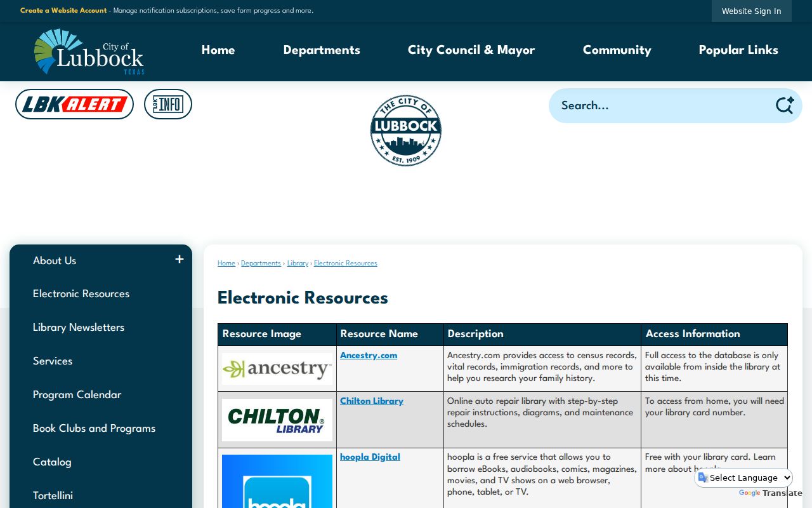Click the Website Sign In button

point(752,11)
